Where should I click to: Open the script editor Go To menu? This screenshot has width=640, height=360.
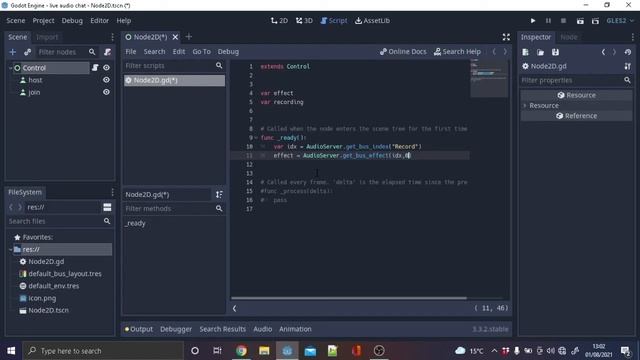pyautogui.click(x=202, y=51)
